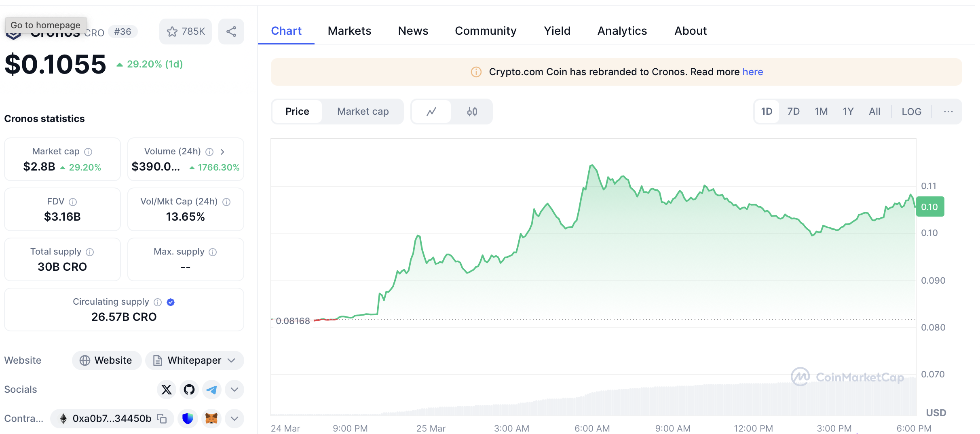
Task: Switch to the Markets tab
Action: tap(349, 31)
